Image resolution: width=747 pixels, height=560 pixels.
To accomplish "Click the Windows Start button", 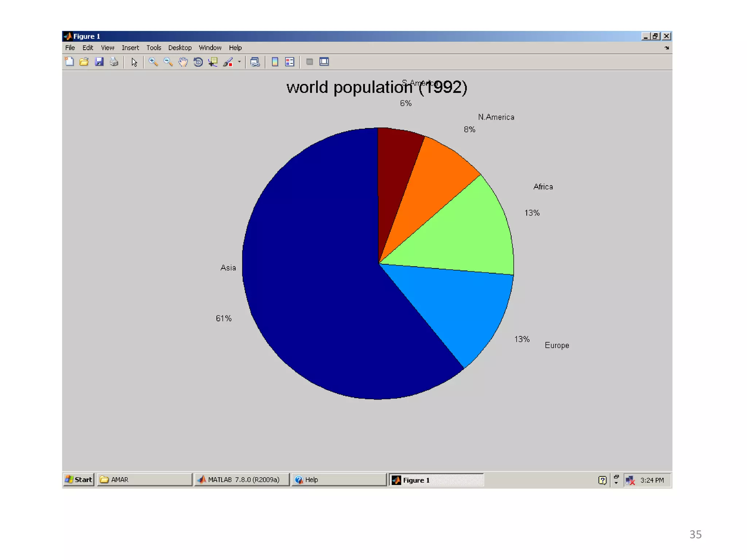I will (79, 480).
